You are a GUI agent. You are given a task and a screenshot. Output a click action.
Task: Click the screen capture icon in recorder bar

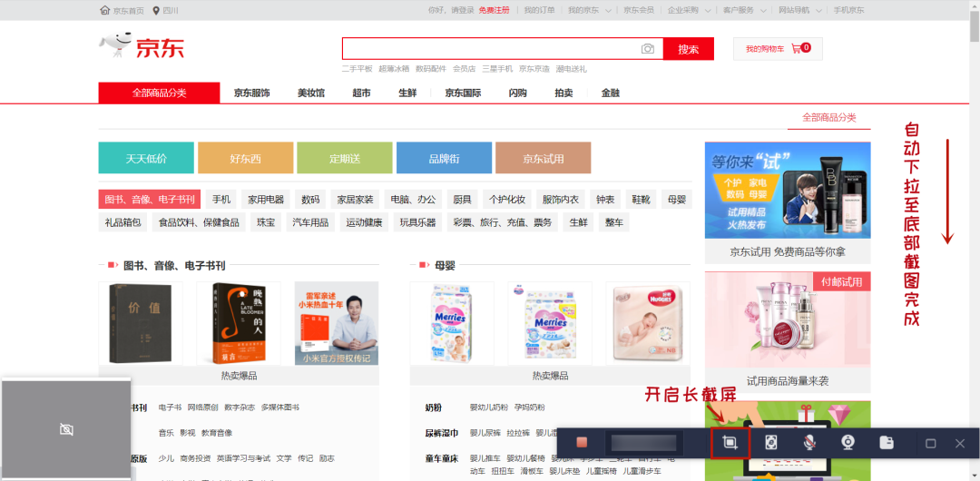tap(771, 443)
